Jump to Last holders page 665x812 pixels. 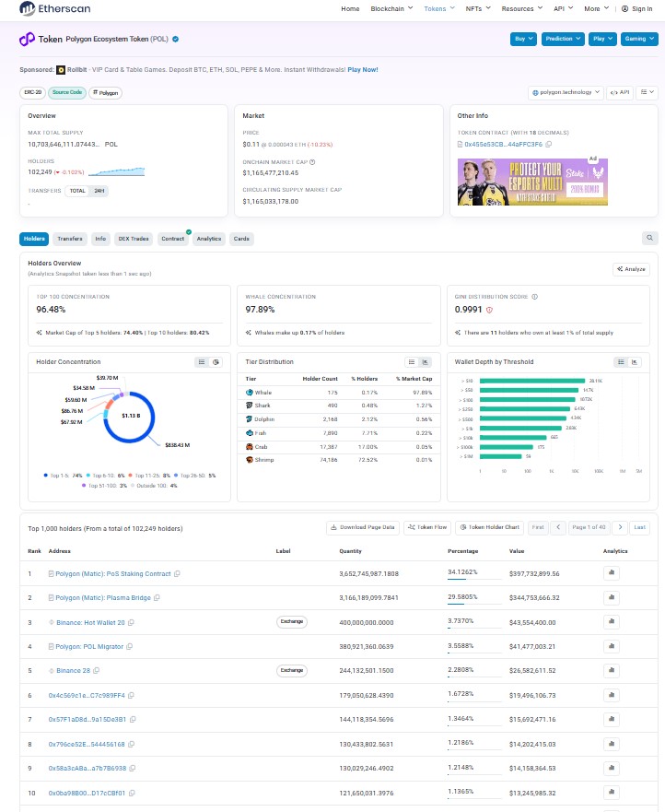coord(639,527)
